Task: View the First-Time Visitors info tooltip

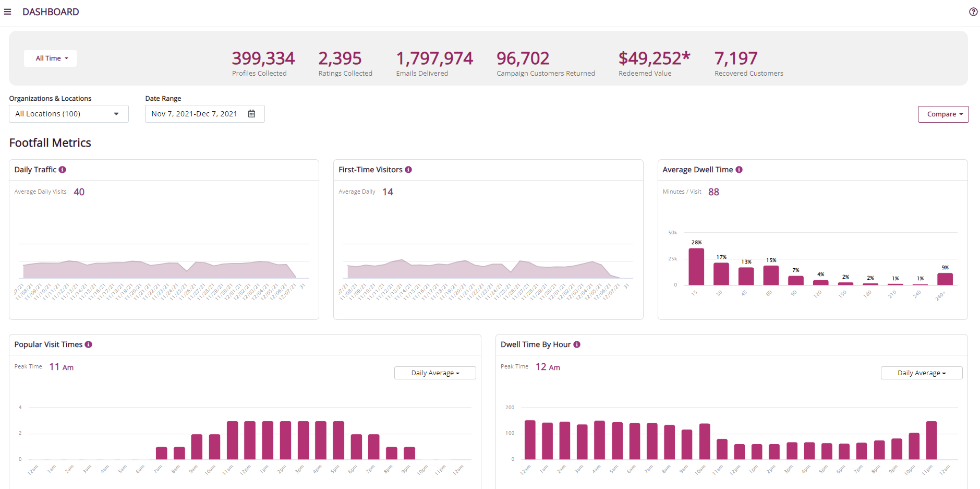Action: pos(409,169)
